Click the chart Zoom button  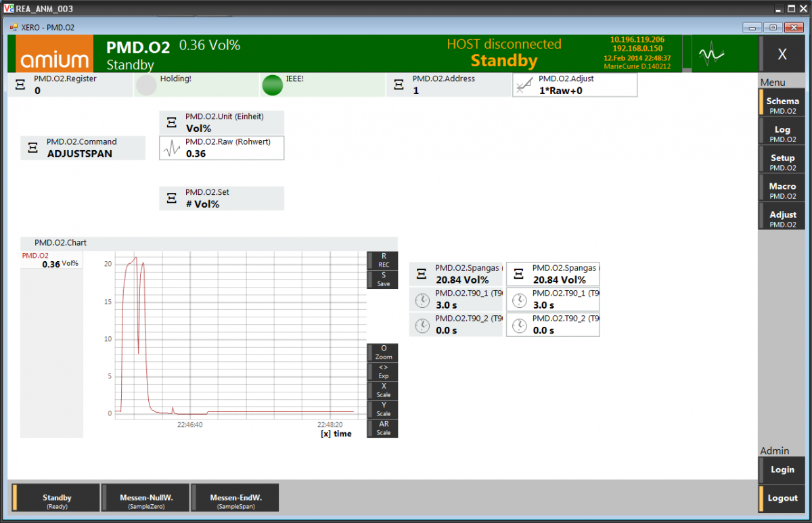[383, 352]
